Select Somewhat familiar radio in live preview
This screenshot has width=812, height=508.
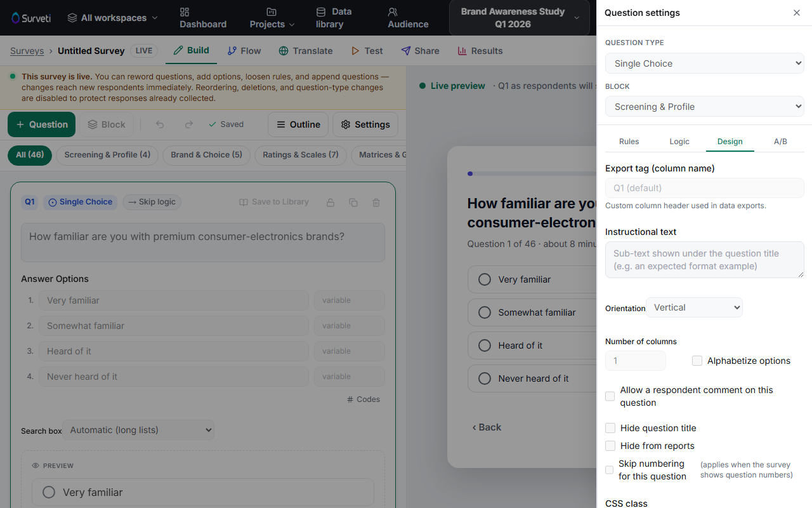(x=485, y=312)
